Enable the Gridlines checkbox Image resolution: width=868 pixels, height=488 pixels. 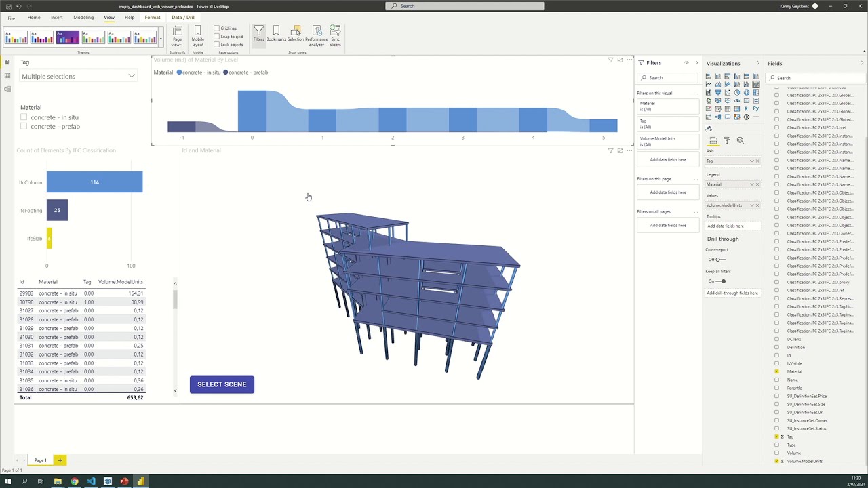(x=216, y=28)
